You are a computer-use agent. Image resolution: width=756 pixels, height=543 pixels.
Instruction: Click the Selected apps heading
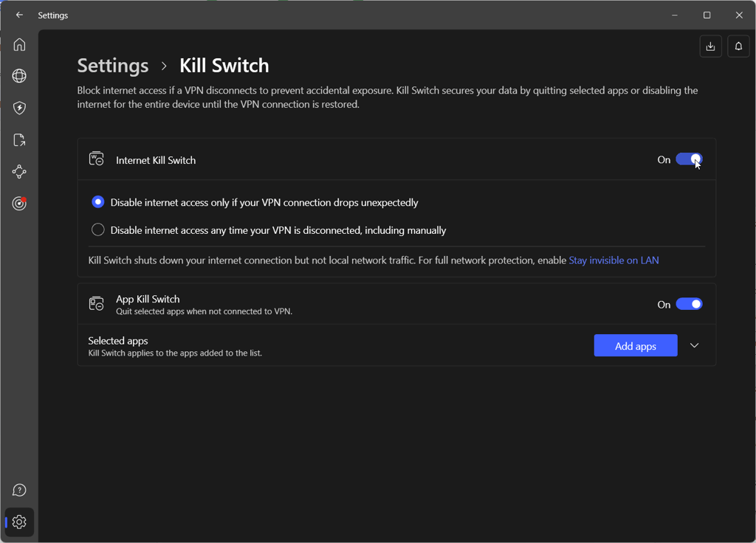click(118, 341)
